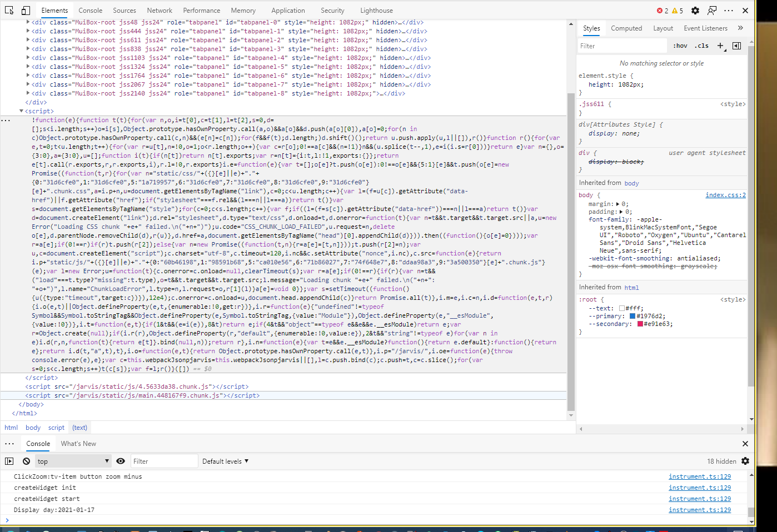Open the DevTools three-dot customize menu
Viewport: 777px width, 532px height.
point(729,11)
